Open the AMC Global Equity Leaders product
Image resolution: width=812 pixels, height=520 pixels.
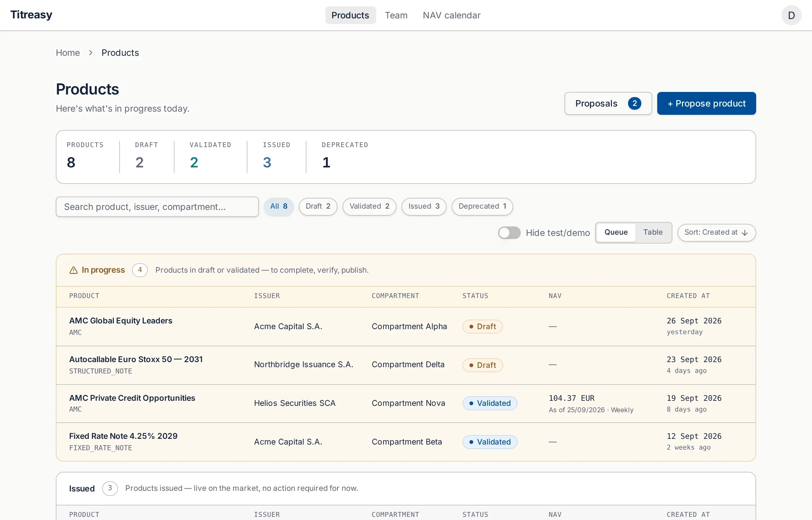[121, 321]
